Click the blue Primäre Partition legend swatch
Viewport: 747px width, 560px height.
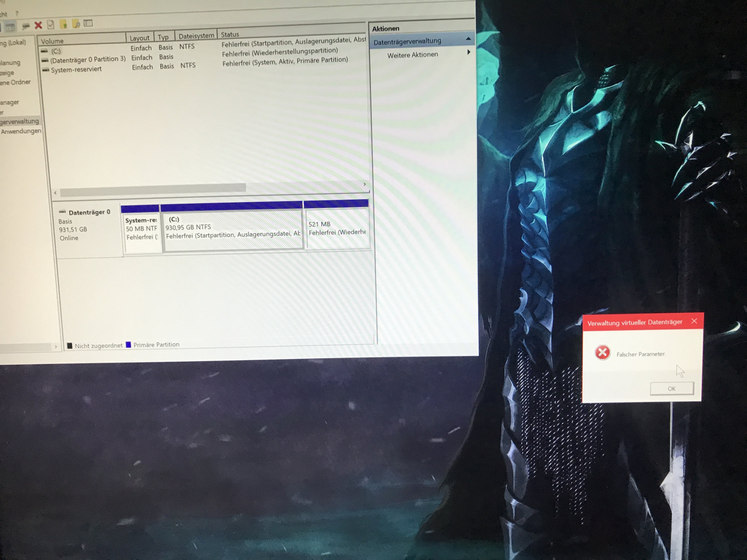pos(128,345)
